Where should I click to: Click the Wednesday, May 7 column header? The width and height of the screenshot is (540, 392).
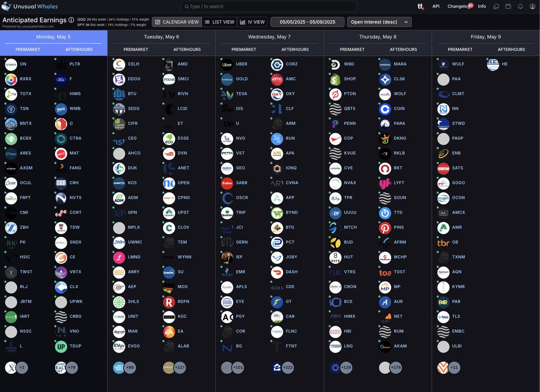(x=270, y=36)
